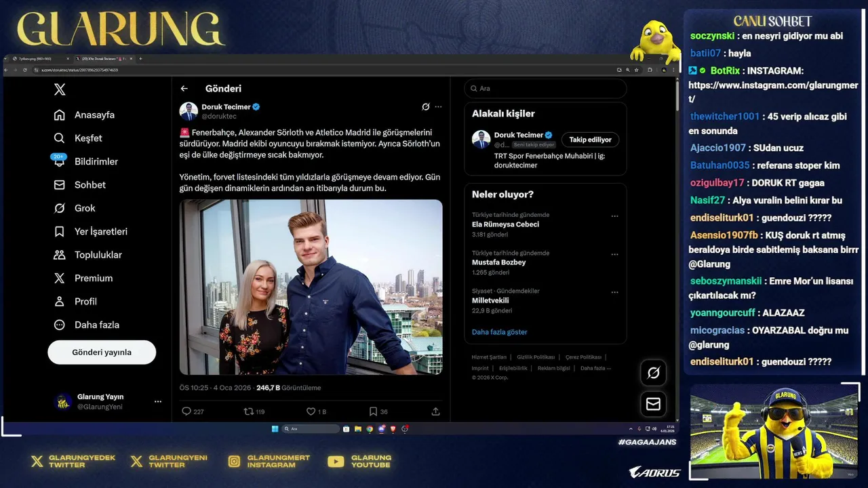Open the Windows Start button

(275, 429)
